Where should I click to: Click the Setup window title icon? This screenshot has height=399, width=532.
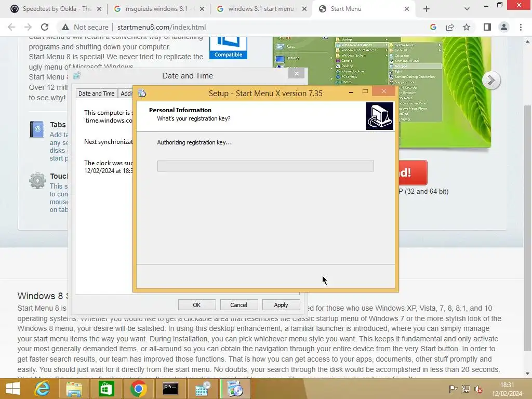[142, 94]
